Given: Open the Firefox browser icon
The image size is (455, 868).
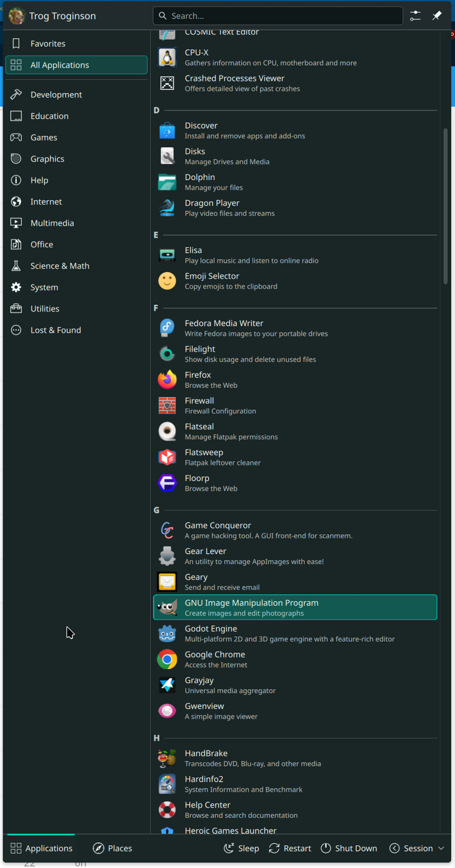Looking at the screenshot, I should click(167, 379).
